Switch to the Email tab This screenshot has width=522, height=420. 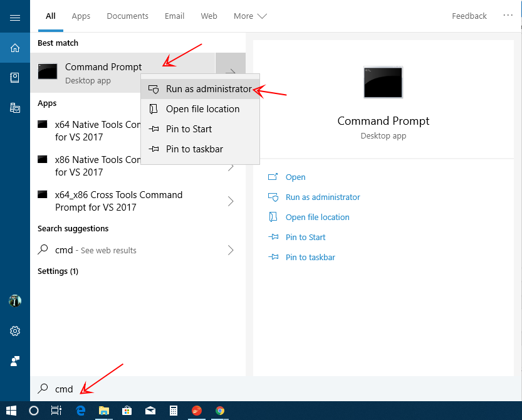coord(174,16)
